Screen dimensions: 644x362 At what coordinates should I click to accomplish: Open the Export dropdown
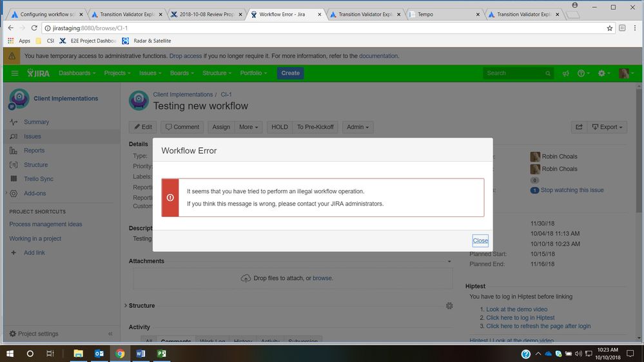(x=607, y=127)
